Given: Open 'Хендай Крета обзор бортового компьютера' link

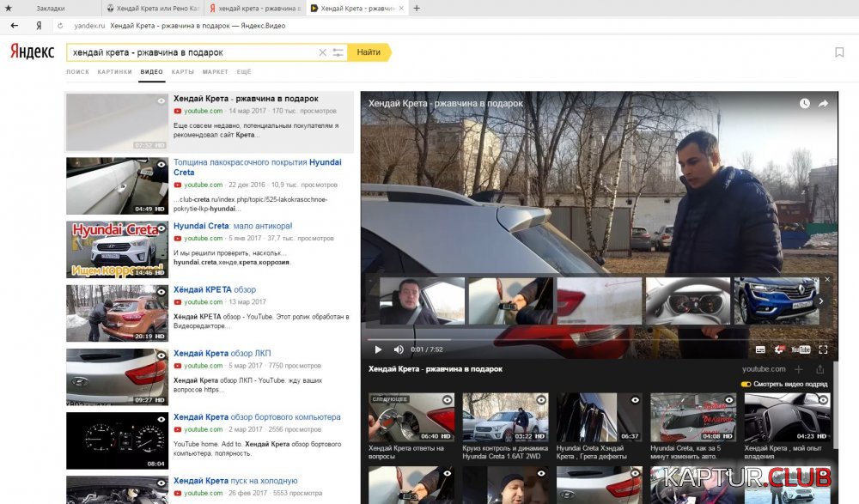Looking at the screenshot, I should 257,417.
